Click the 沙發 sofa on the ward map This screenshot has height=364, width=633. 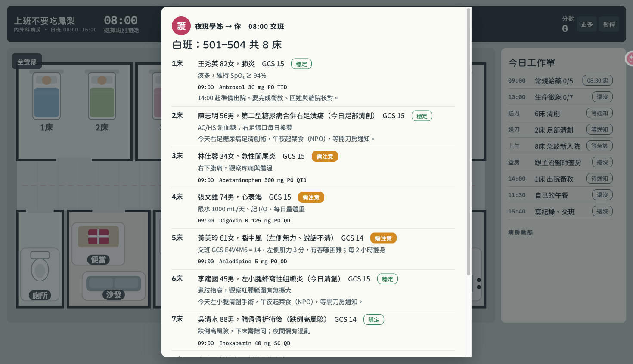point(114,286)
